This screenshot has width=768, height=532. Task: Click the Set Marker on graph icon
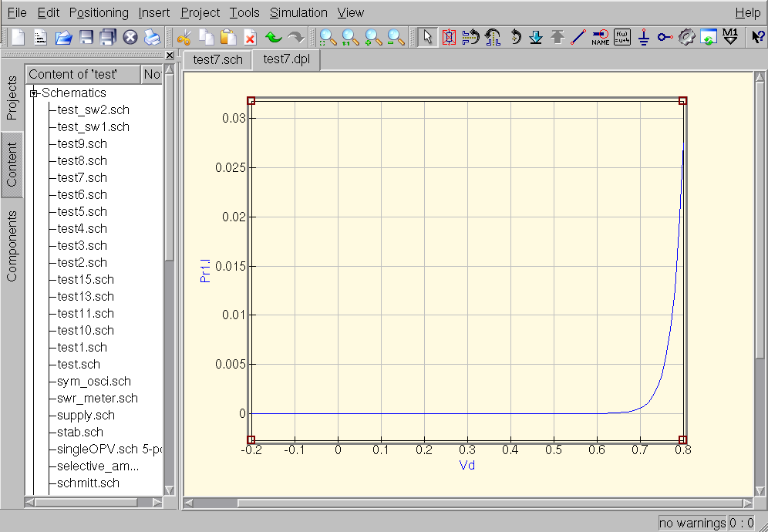(731, 37)
